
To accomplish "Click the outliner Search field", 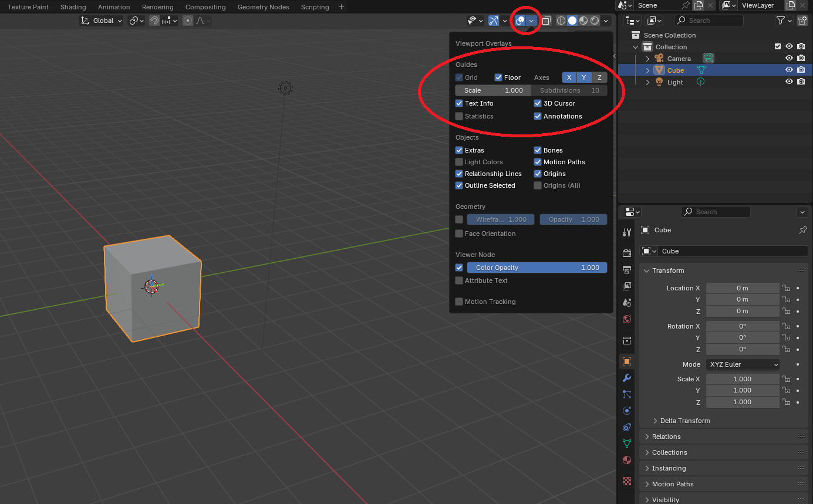I will (x=709, y=21).
